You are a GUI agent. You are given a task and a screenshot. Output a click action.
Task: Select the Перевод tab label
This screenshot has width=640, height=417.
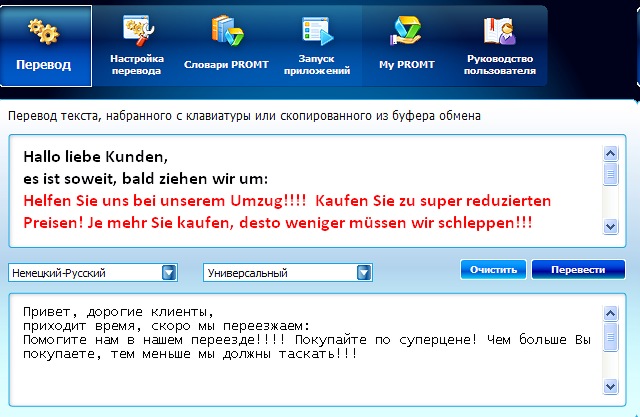(44, 64)
